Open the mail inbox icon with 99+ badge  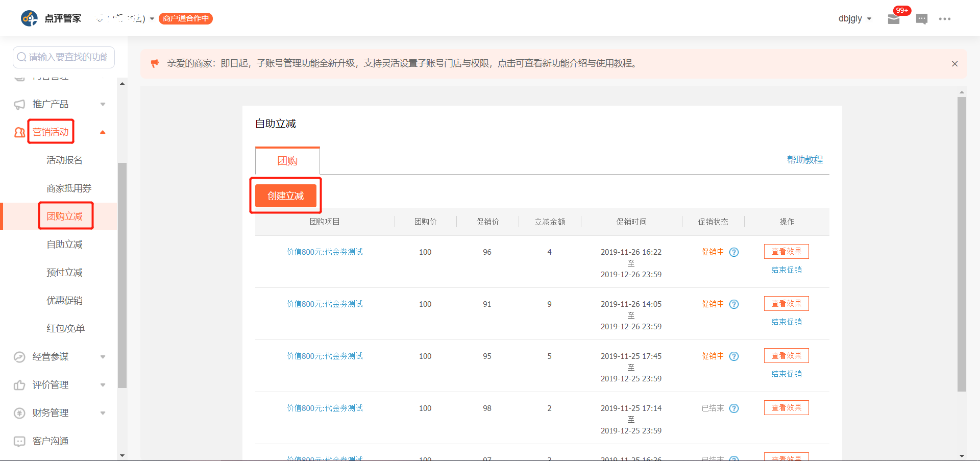pos(894,19)
